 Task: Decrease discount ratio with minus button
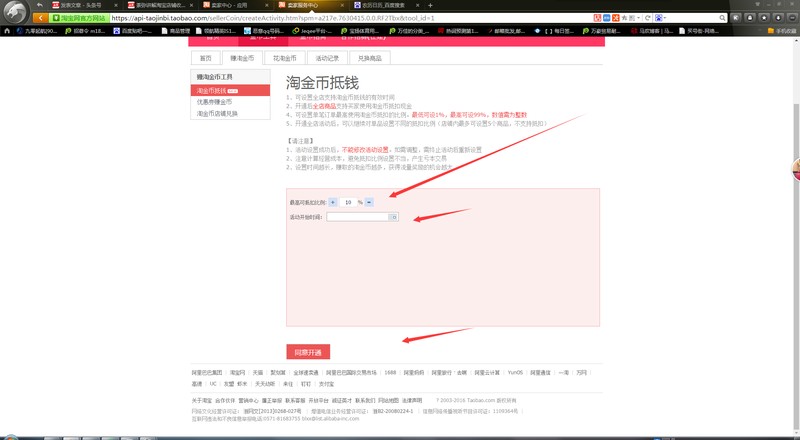point(369,203)
